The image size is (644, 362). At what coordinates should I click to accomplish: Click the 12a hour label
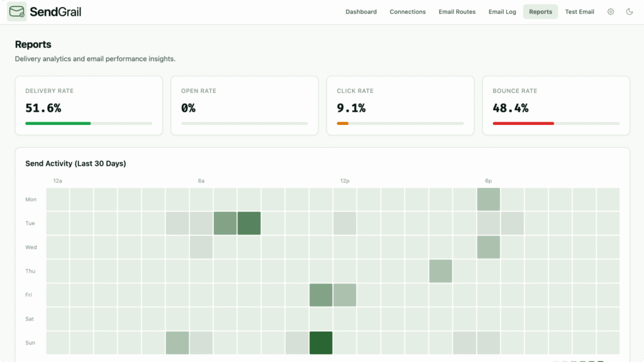tap(57, 180)
